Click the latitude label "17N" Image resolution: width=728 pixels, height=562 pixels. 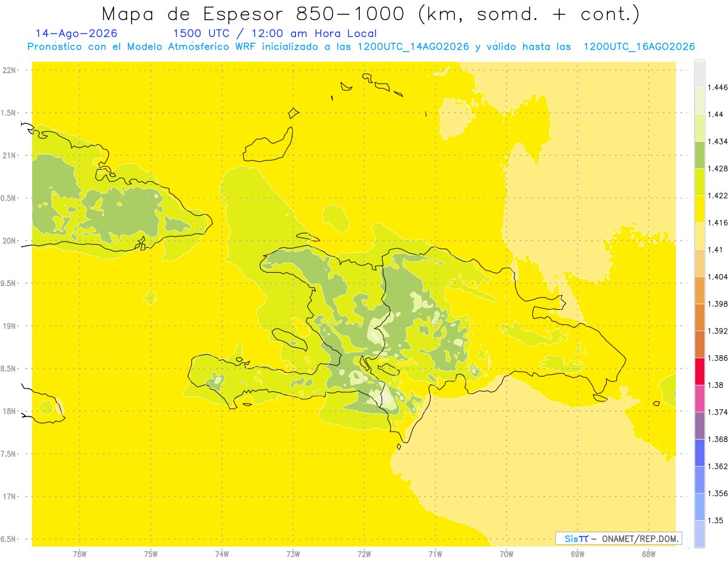(10, 497)
